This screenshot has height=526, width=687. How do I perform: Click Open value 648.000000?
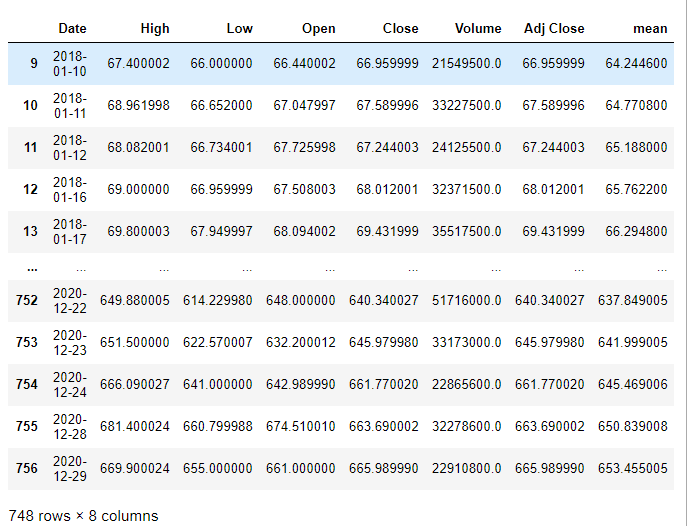coord(301,300)
